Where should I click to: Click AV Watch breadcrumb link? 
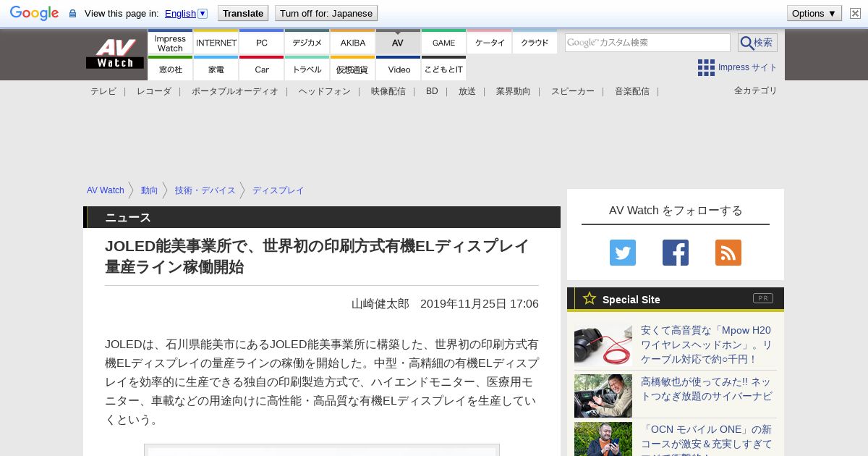click(x=106, y=190)
